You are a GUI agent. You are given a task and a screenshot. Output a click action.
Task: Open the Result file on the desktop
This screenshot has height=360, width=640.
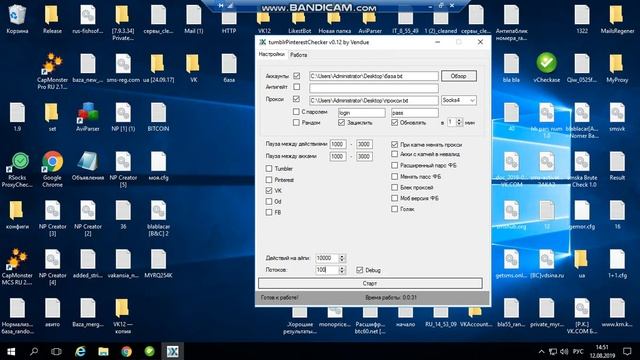pyautogui.click(x=617, y=165)
